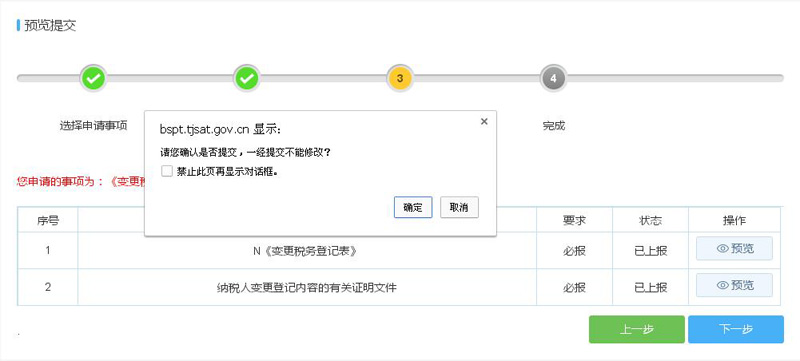
Task: Preview the 变更税务登记表 document
Action: [x=734, y=248]
